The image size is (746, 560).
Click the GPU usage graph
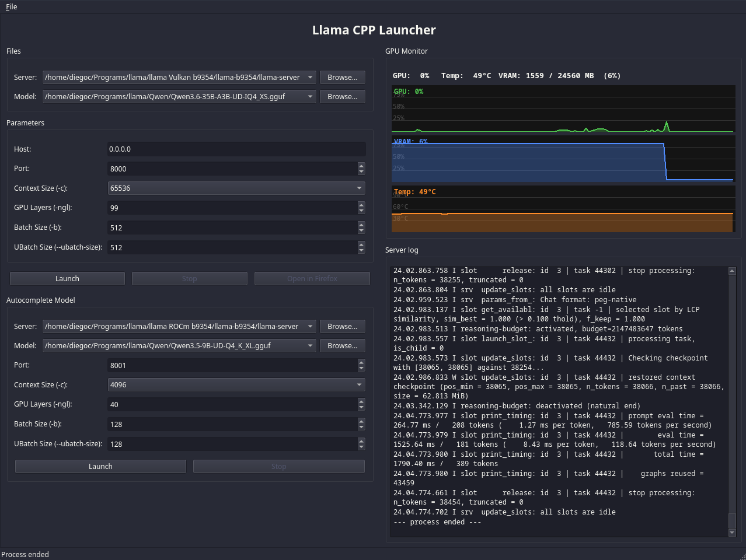563,109
